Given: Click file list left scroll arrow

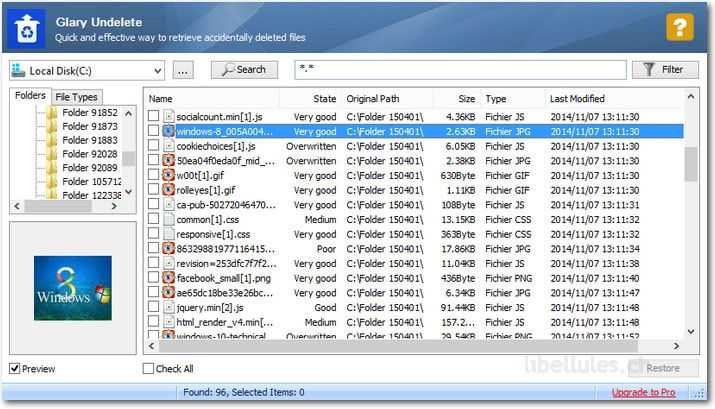Looking at the screenshot, I should pos(152,346).
